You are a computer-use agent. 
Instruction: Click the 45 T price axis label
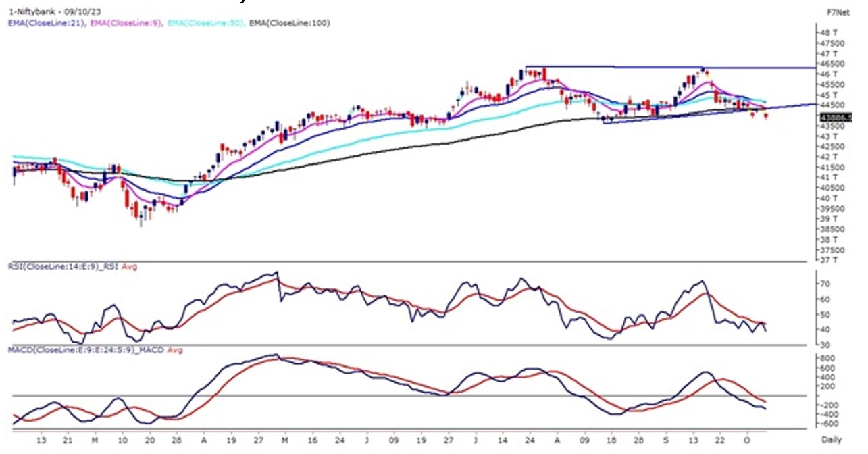(x=829, y=95)
